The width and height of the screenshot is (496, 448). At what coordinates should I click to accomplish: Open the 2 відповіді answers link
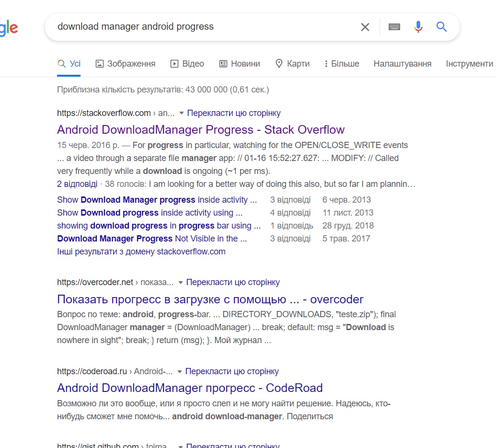pyautogui.click(x=77, y=184)
